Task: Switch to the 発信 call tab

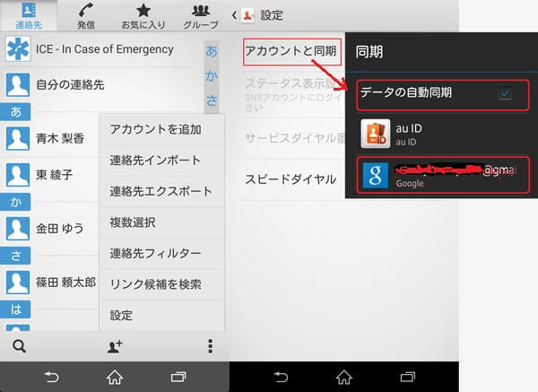Action: (86, 15)
